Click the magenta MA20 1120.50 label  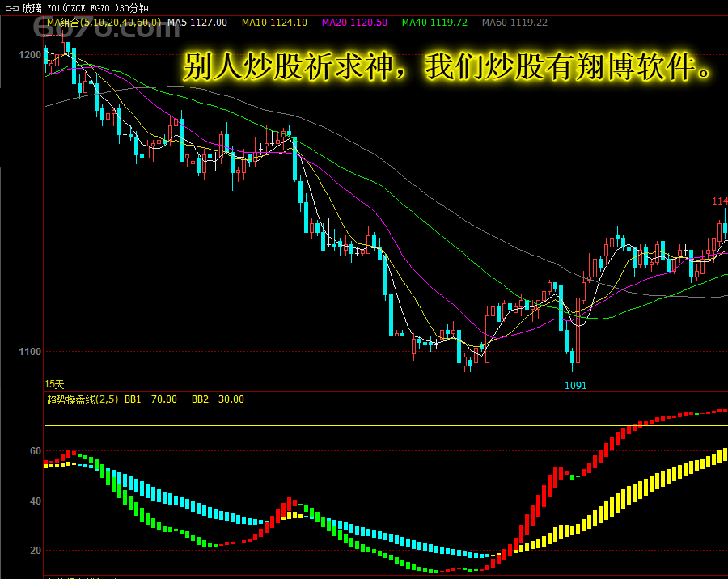[x=355, y=23]
